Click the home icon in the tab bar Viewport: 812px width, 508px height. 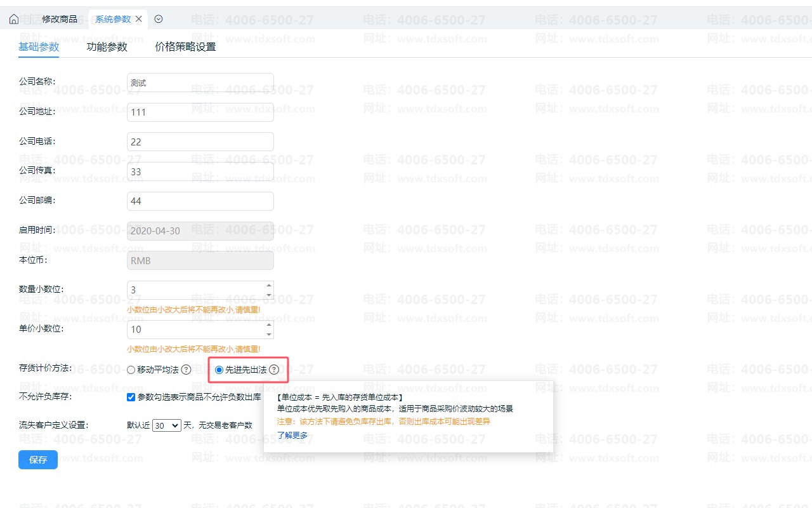pos(13,19)
